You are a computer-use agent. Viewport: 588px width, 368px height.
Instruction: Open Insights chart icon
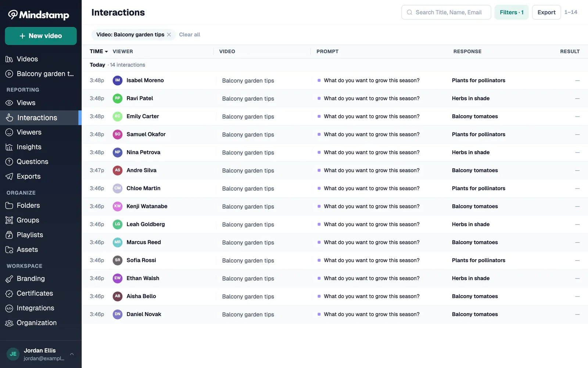9,147
